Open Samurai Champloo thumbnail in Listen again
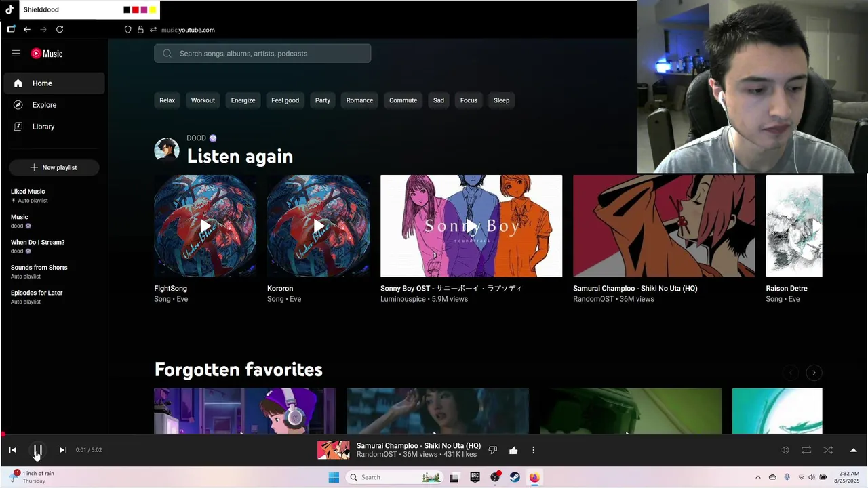This screenshot has width=868, height=488. [664, 226]
